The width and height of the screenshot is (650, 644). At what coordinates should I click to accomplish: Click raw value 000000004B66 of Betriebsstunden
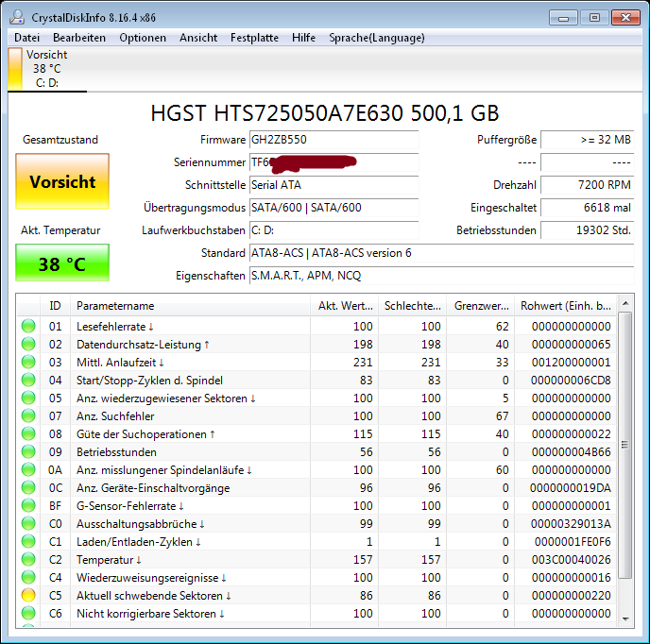coord(571,452)
